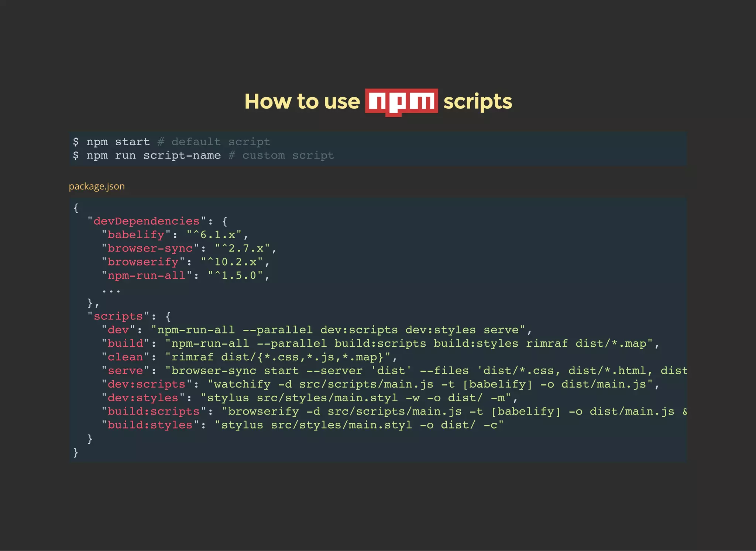Image resolution: width=756 pixels, height=551 pixels.
Task: Select the 'npm run script-name' command
Action: coord(154,155)
